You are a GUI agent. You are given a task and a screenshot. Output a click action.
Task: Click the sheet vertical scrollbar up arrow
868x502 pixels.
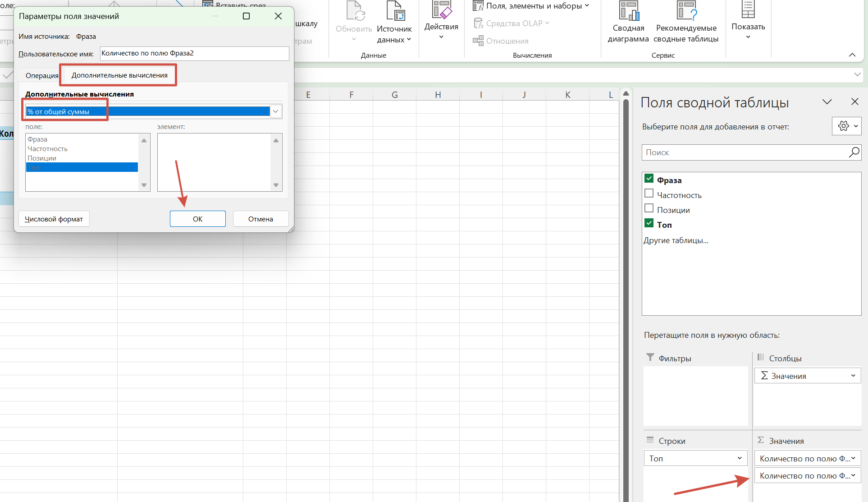[x=626, y=94]
